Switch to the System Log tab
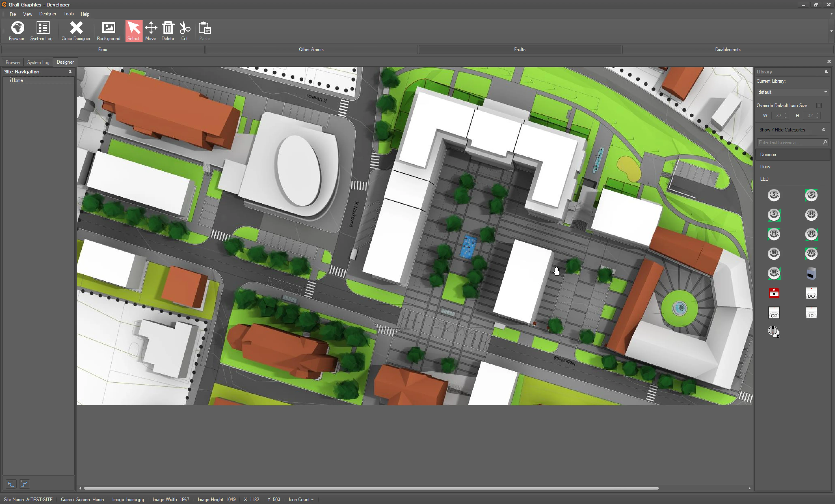 [x=38, y=62]
